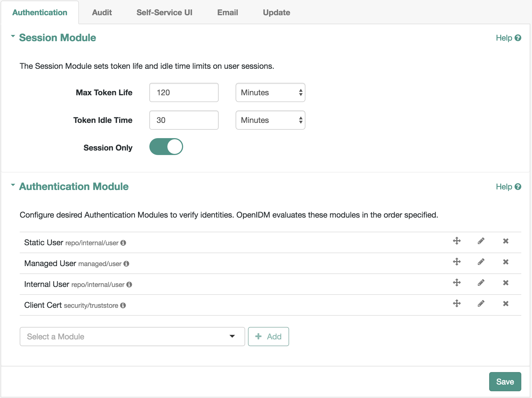Edit the Client Cert module
This screenshot has height=398, width=532.
(x=481, y=304)
